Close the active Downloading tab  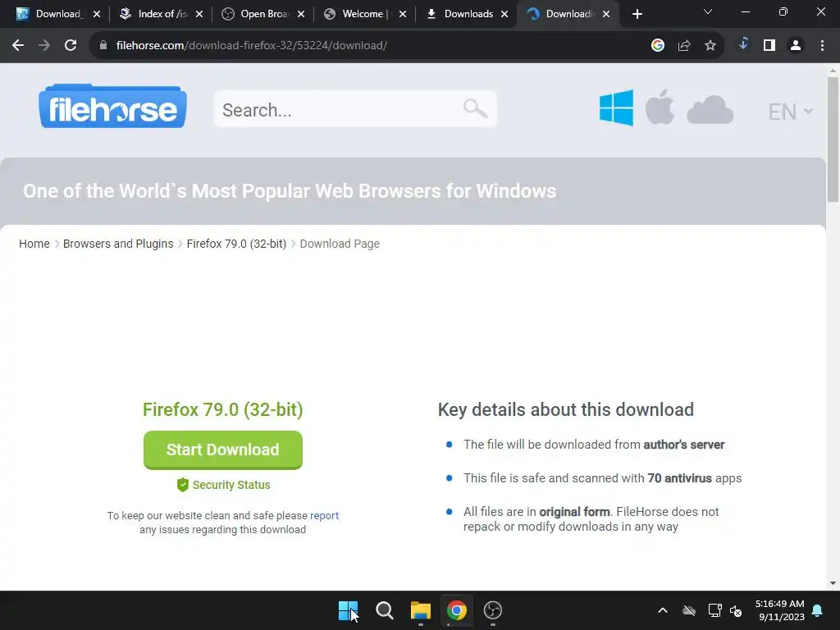(x=606, y=15)
